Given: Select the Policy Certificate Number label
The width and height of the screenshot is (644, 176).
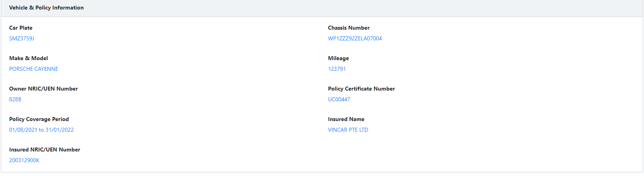Looking at the screenshot, I should point(361,89).
